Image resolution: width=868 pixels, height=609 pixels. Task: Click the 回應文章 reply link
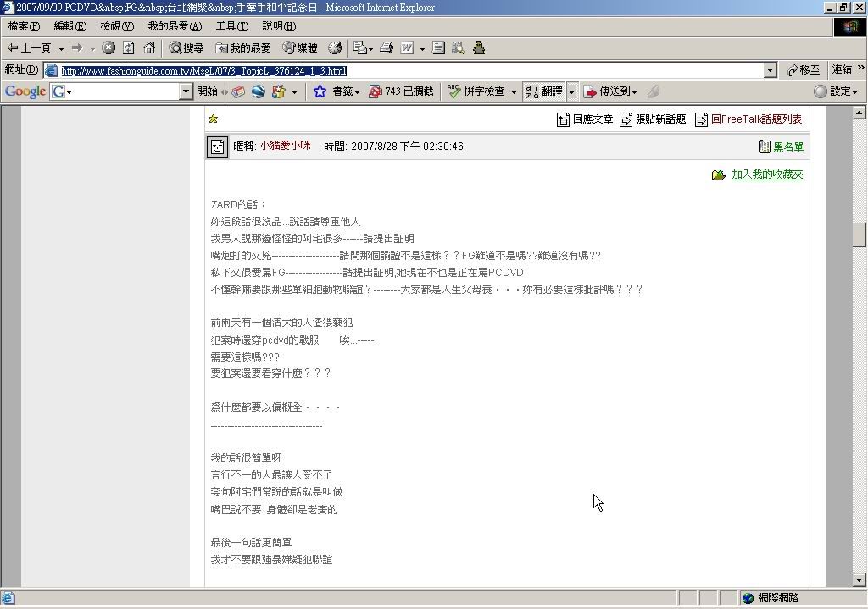(592, 119)
